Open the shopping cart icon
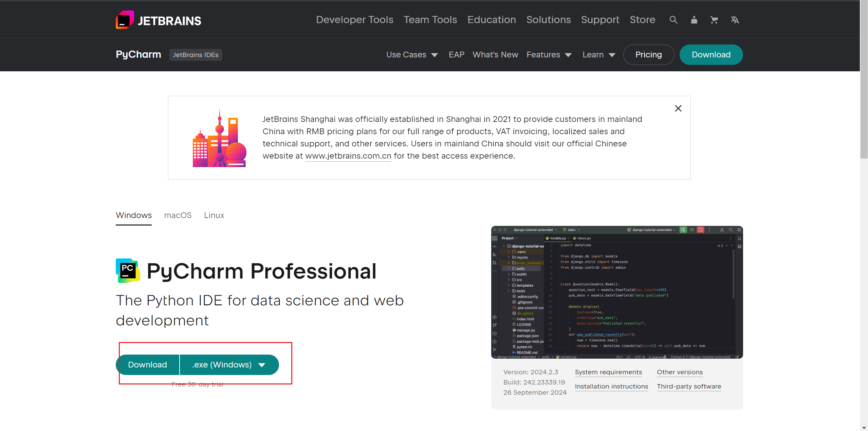This screenshot has height=431, width=868. (x=714, y=20)
